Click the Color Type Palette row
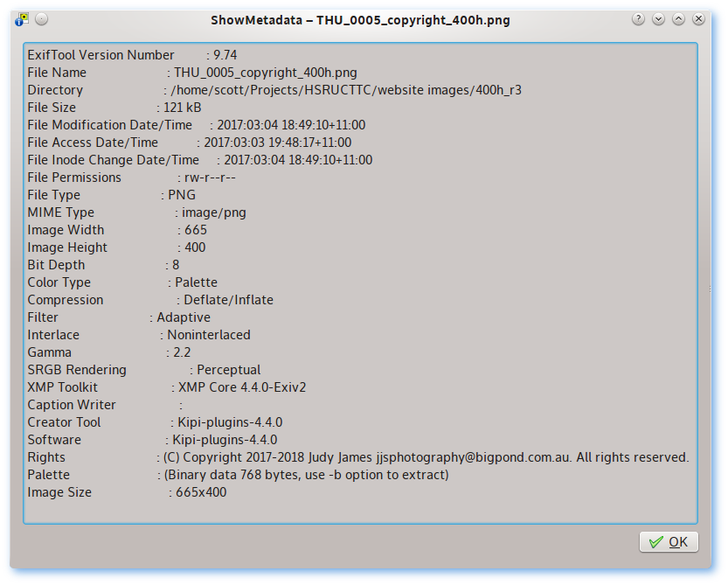Image resolution: width=728 pixels, height=585 pixels. (122, 282)
